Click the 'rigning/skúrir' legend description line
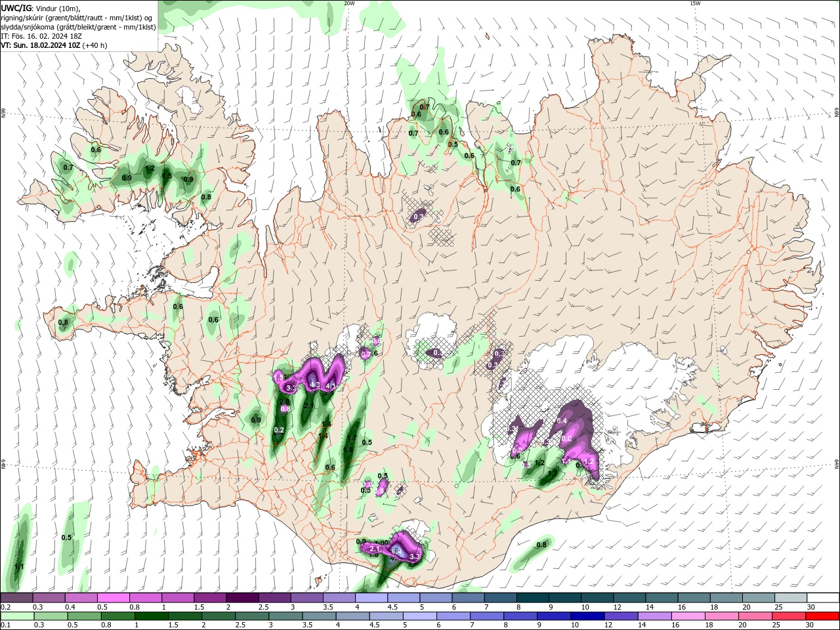This screenshot has height=630, width=840. tap(77, 18)
